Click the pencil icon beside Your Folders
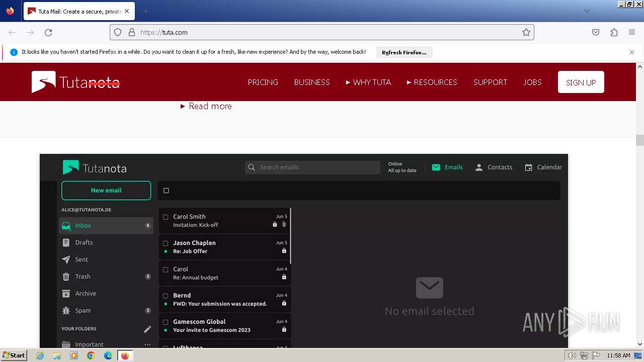Viewport: 644px width, 362px height. coord(147,329)
